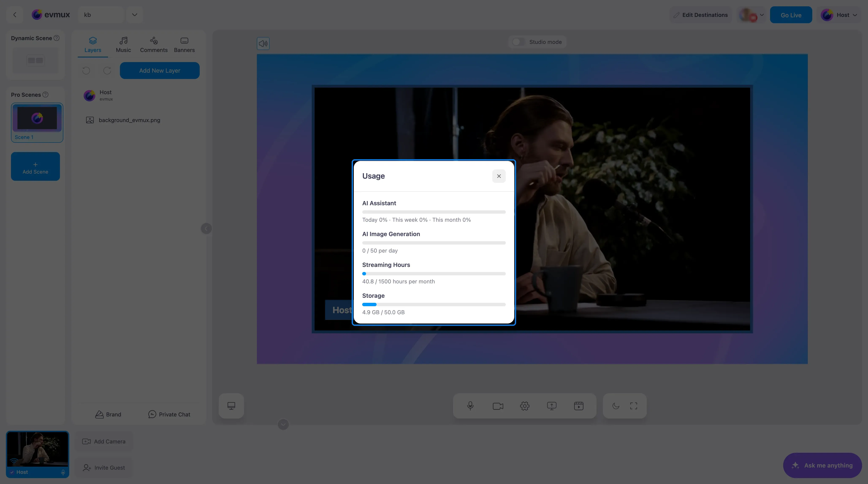Click the Pro Scenes help icon
868x484 pixels.
45,95
